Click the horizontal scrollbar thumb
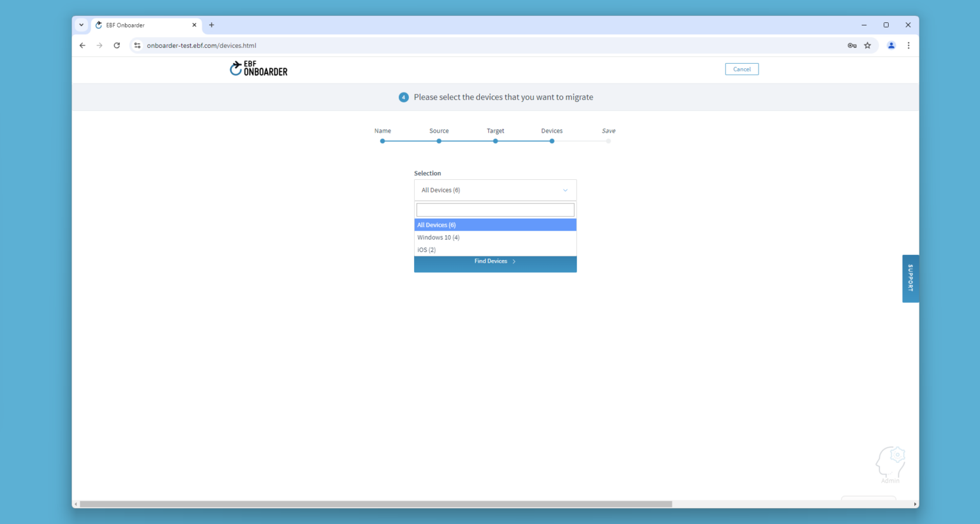 point(376,504)
